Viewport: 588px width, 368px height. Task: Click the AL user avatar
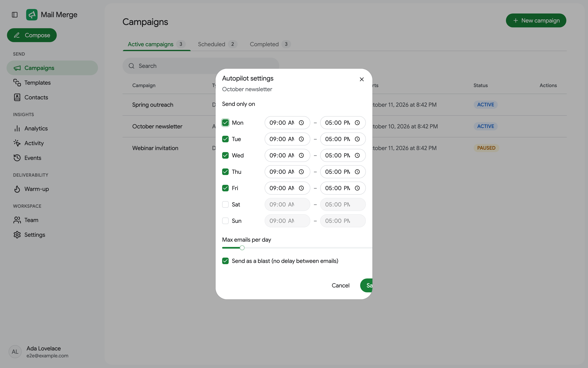click(x=15, y=352)
